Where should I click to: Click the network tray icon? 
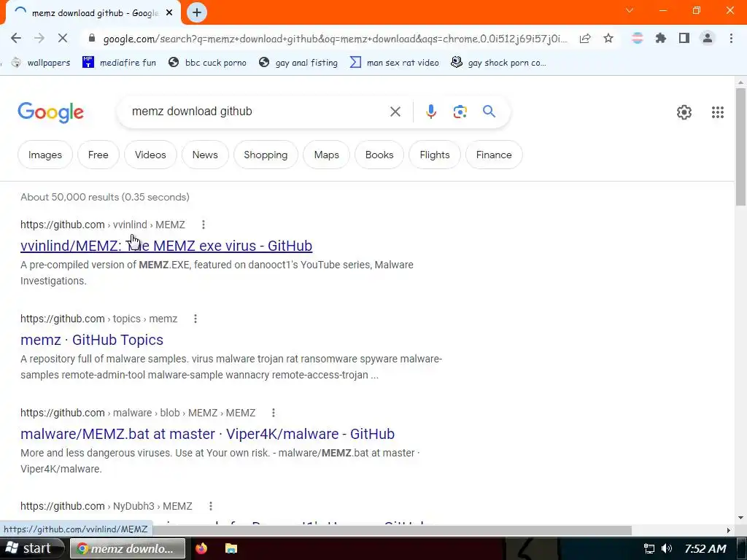649,548
